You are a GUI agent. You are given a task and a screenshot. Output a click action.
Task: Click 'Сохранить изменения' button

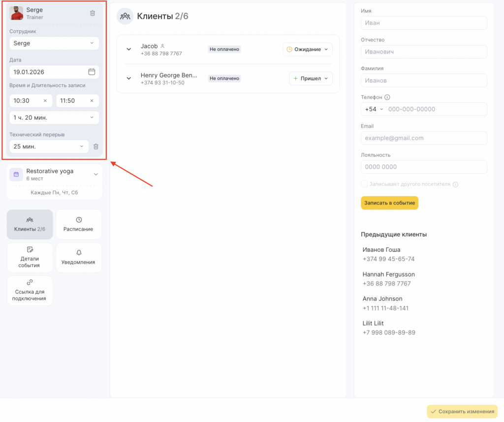(x=462, y=412)
